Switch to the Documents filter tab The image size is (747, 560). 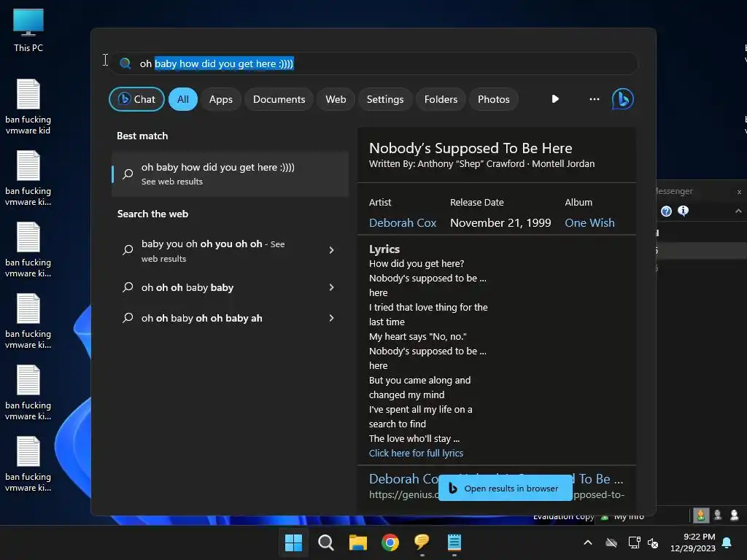click(x=279, y=99)
